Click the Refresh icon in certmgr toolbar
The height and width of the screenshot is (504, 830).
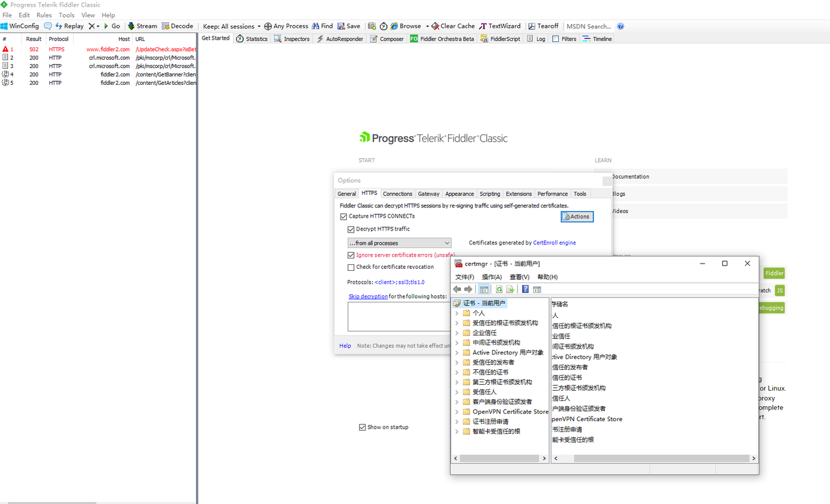pyautogui.click(x=499, y=290)
